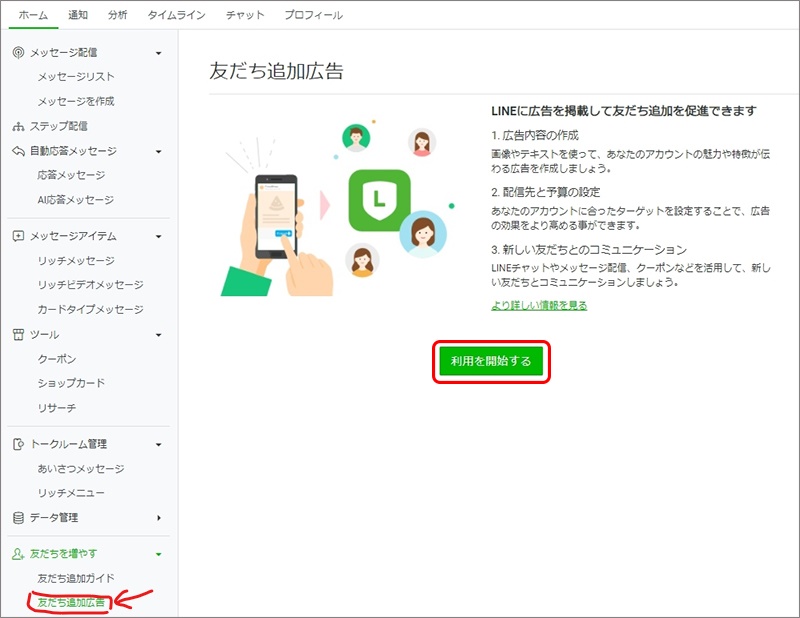Go to the プロフィール tab
The width and height of the screenshot is (800, 618).
click(313, 15)
